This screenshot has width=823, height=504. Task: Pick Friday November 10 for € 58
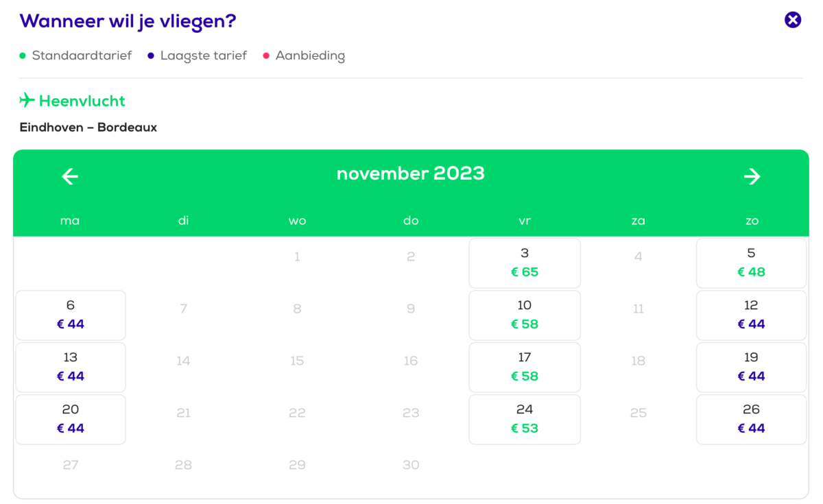525,315
